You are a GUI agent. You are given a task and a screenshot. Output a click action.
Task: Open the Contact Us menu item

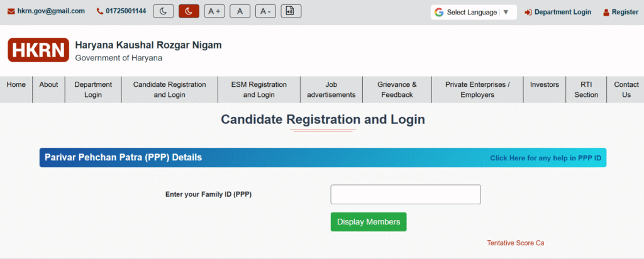[626, 89]
